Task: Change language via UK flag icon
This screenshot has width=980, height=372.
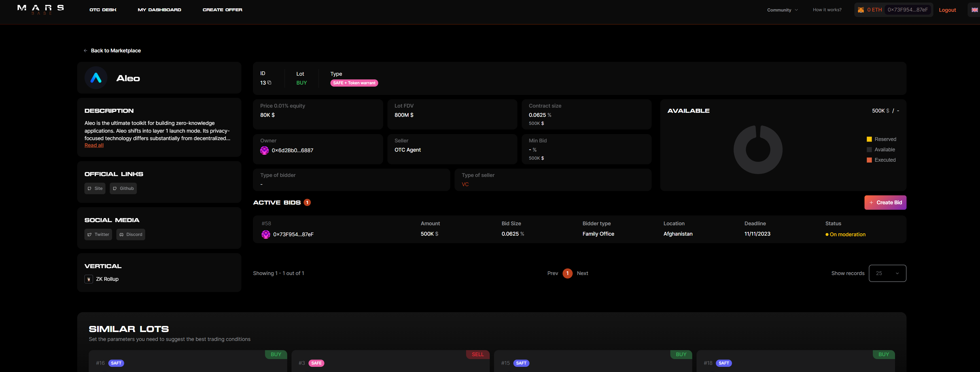Action: pos(975,10)
